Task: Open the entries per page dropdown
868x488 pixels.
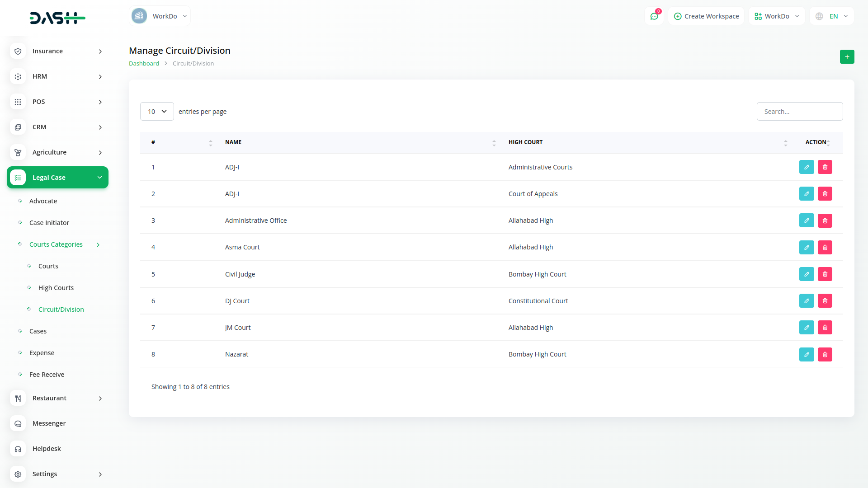Action: tap(157, 112)
